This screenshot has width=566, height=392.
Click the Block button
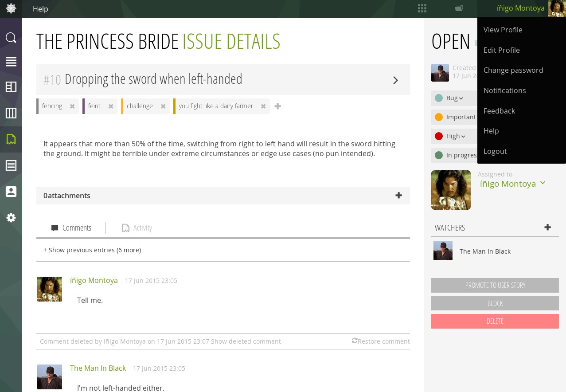pyautogui.click(x=495, y=303)
